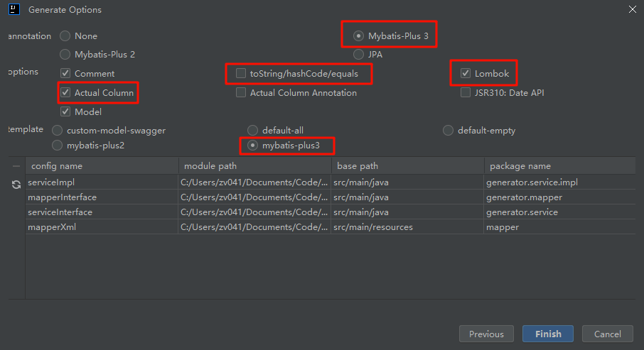The image size is (644, 350).
Task: Click the Cancel button
Action: 608,334
